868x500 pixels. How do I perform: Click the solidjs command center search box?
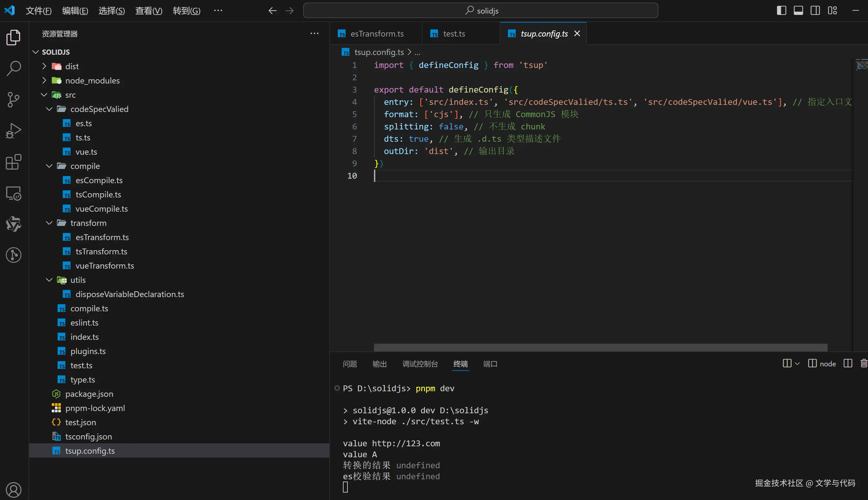pos(480,11)
